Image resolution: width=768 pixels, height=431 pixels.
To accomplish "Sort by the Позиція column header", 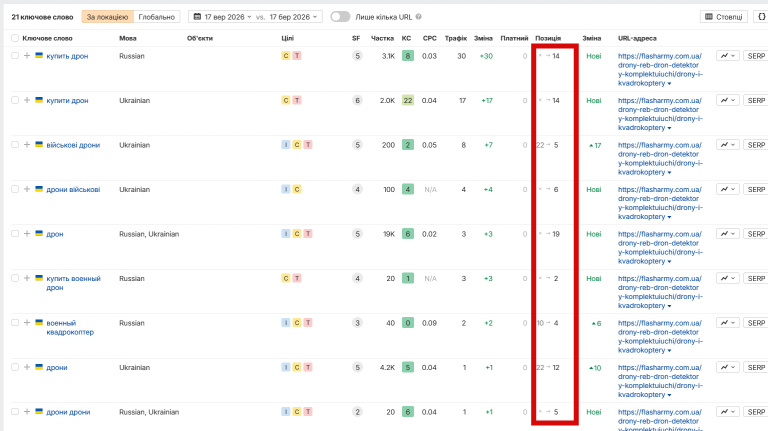I will (548, 38).
